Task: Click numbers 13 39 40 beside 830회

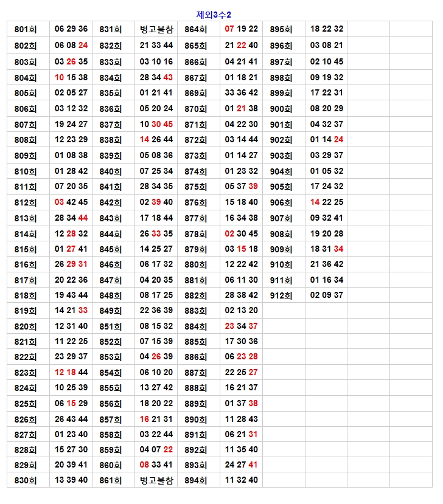Action: click(x=71, y=480)
